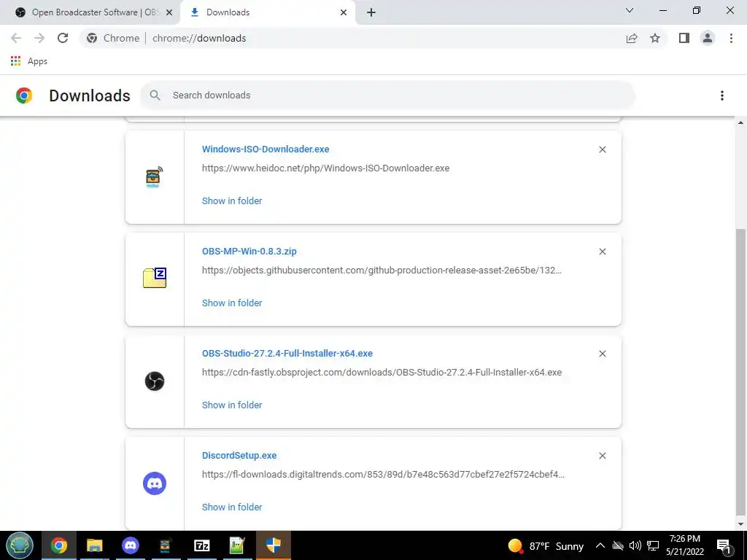This screenshot has width=747, height=560.
Task: Open DiscordSetup.exe file link
Action: [x=239, y=456]
